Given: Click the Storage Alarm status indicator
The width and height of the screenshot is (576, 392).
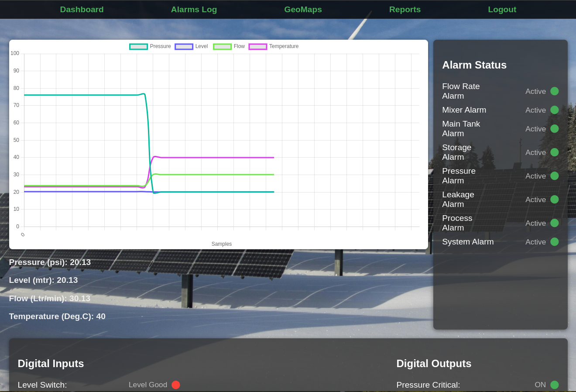Looking at the screenshot, I should coord(555,152).
